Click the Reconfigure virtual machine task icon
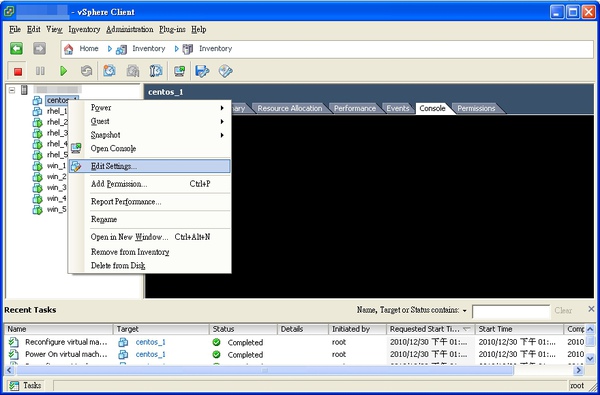Image resolution: width=600 pixels, height=395 pixels. (14, 342)
